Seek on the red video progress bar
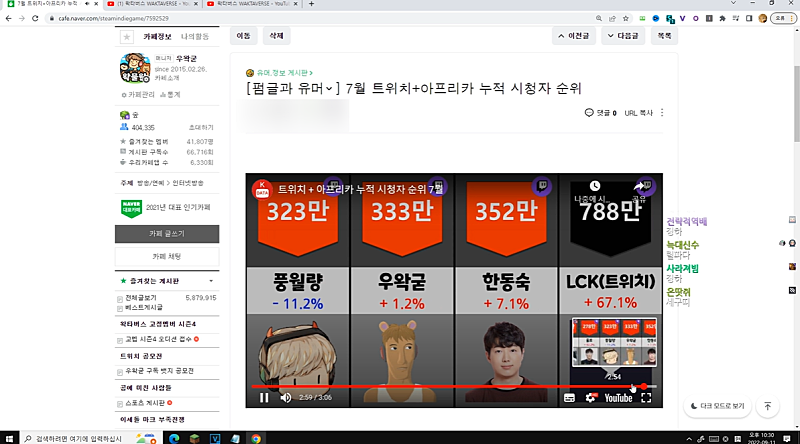800x444 pixels. (x=453, y=386)
